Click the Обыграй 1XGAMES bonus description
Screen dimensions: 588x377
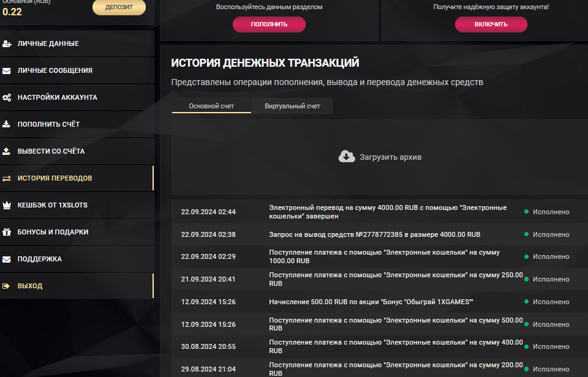click(371, 302)
